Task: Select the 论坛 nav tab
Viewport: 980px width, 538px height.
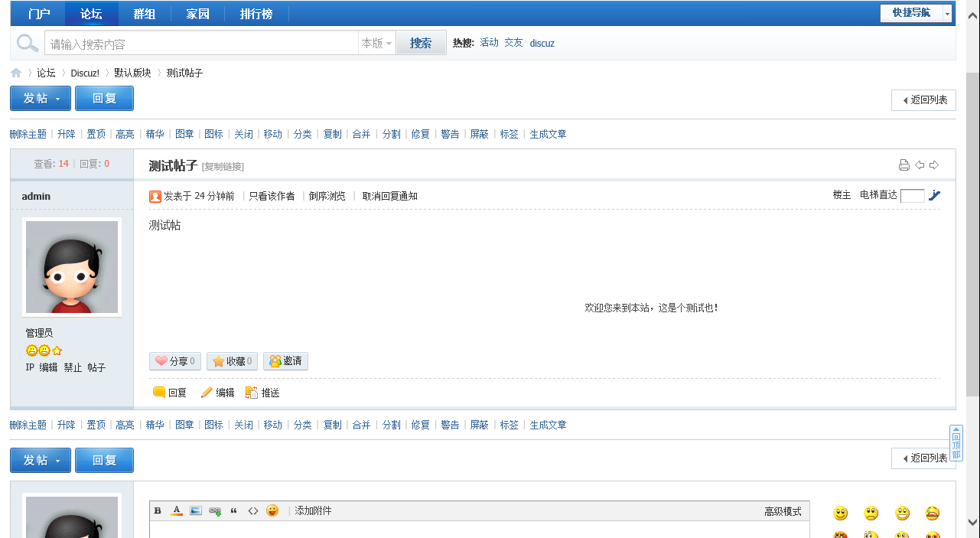Action: (92, 14)
